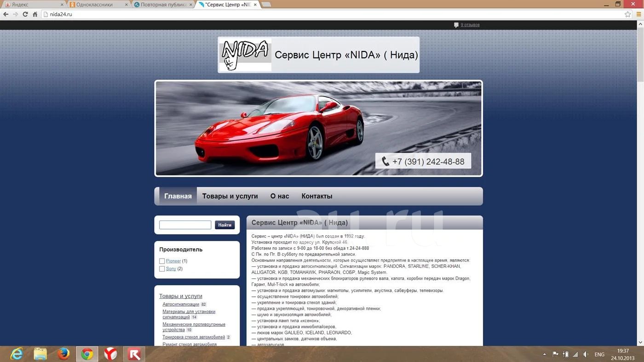Open the Pioneer manufacturer link
This screenshot has width=644, height=362.
coord(173,261)
